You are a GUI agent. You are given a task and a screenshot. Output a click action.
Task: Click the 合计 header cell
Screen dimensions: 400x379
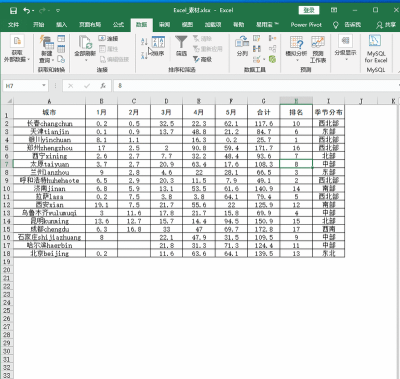pos(263,112)
